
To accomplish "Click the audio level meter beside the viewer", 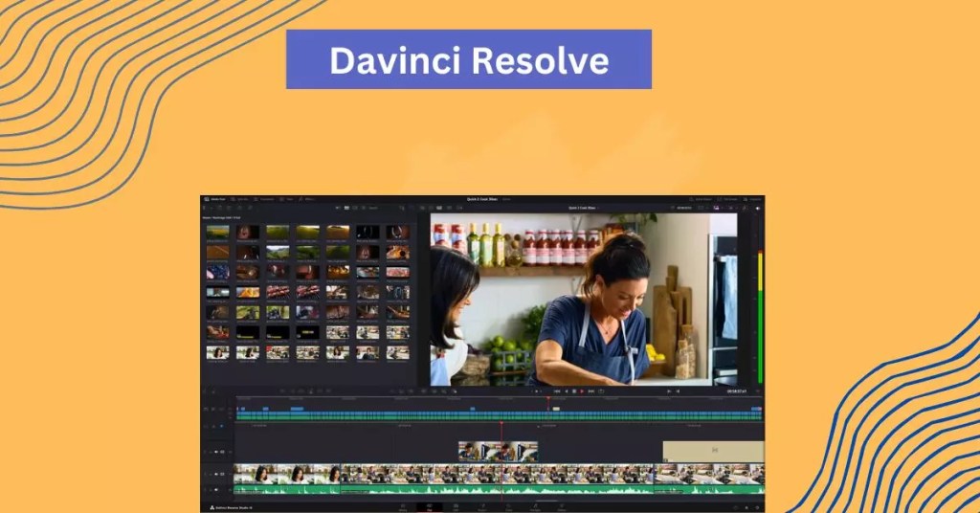I will pos(760,316).
